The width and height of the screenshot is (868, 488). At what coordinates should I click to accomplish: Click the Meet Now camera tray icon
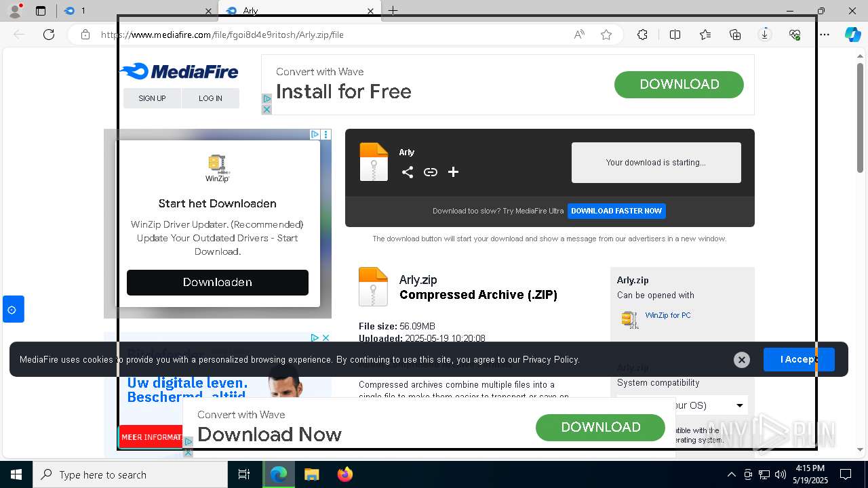click(747, 474)
